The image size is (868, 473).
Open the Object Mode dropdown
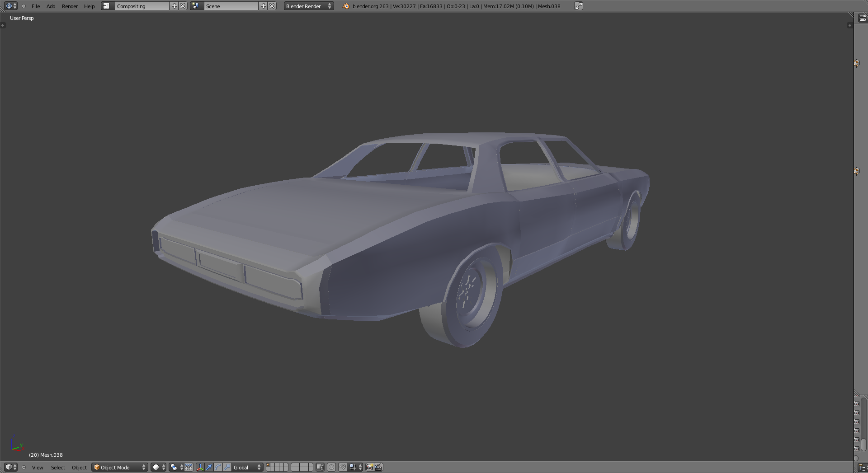120,467
